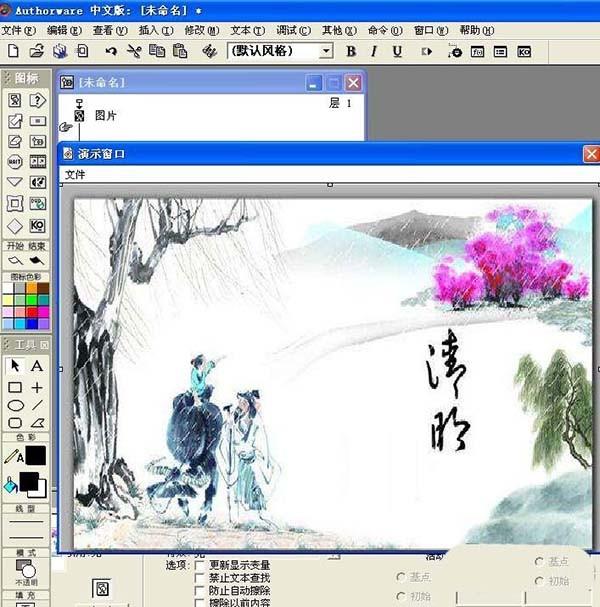Screen dimensions: 600x607
Task: Select the white Start flag
Action: coord(15,261)
